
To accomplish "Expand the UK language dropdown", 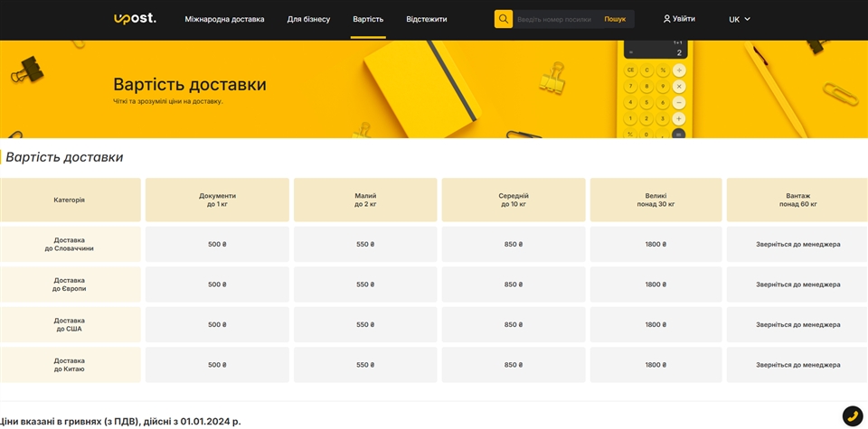I will pyautogui.click(x=740, y=19).
